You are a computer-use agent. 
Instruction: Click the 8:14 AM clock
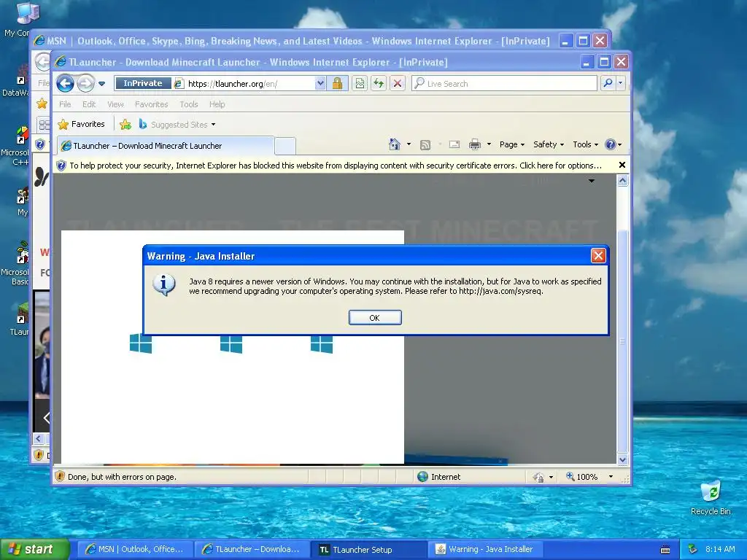pyautogui.click(x=720, y=549)
